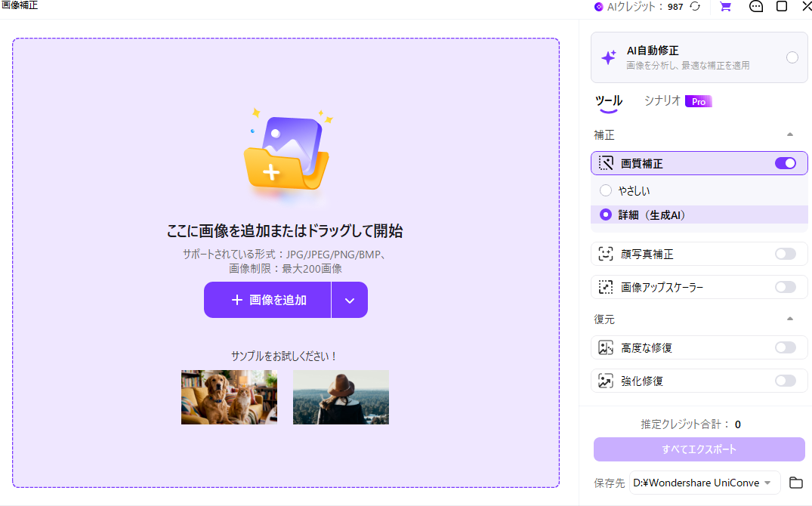Click the 顔写真補正 face icon
The width and height of the screenshot is (812, 506).
(x=606, y=254)
